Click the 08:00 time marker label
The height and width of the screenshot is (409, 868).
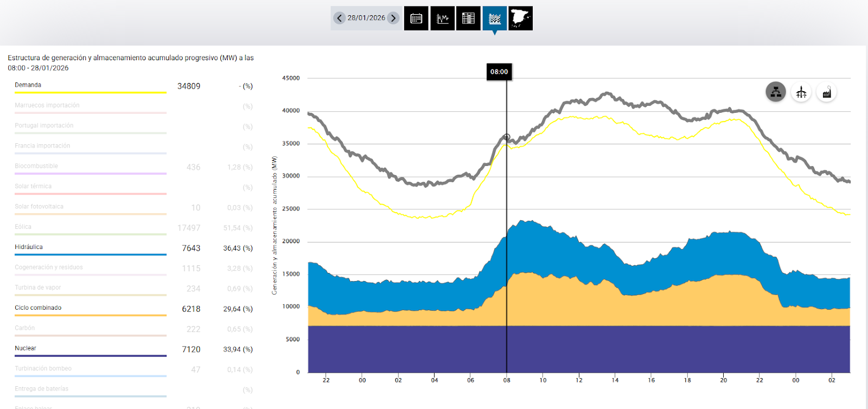coord(499,72)
